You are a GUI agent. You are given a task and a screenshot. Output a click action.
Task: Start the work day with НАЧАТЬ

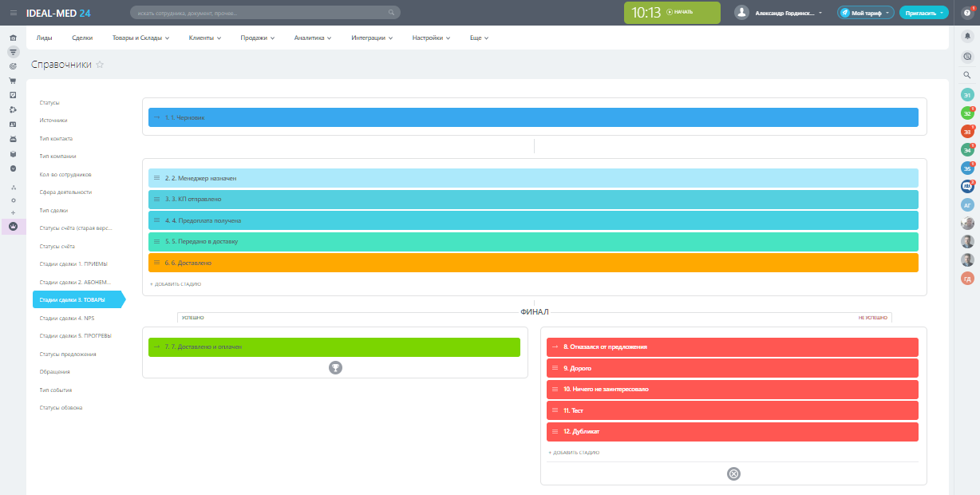point(680,12)
